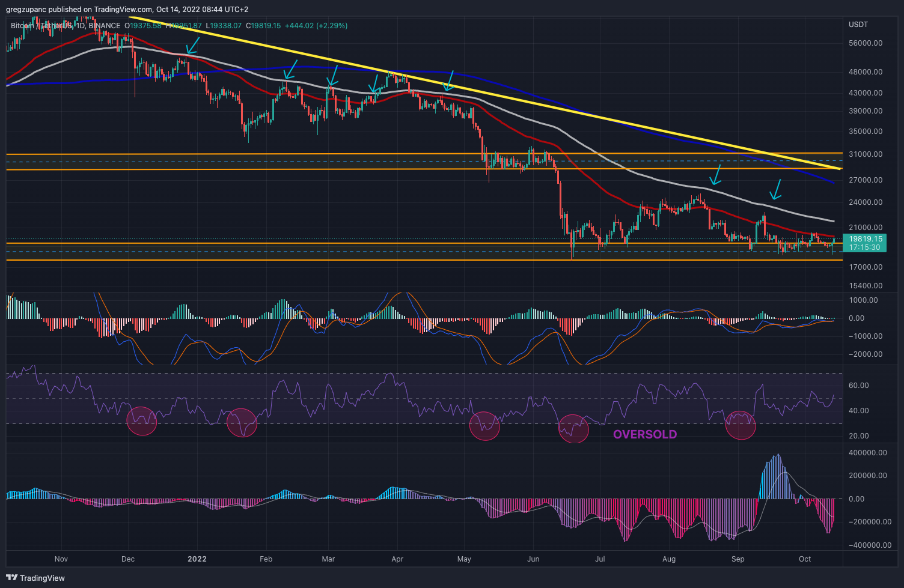Image resolution: width=904 pixels, height=588 pixels.
Task: Click the oversold circle below the December RSI trough
Action: pos(142,422)
